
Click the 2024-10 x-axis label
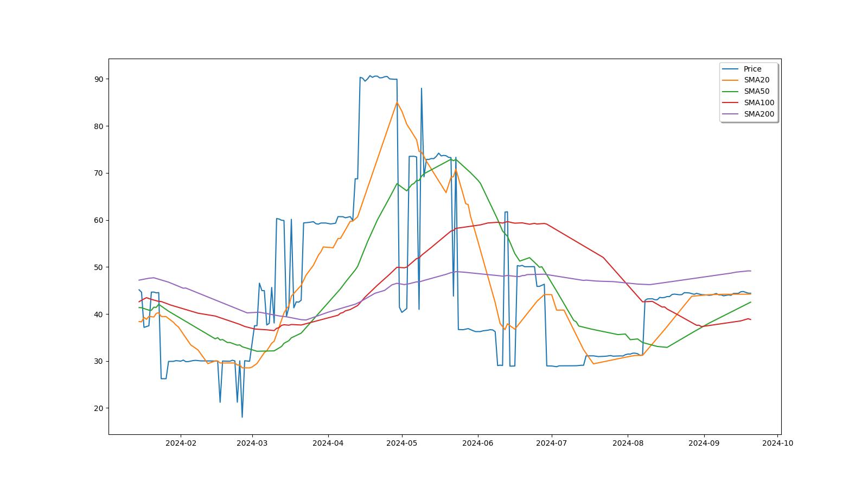pos(777,443)
